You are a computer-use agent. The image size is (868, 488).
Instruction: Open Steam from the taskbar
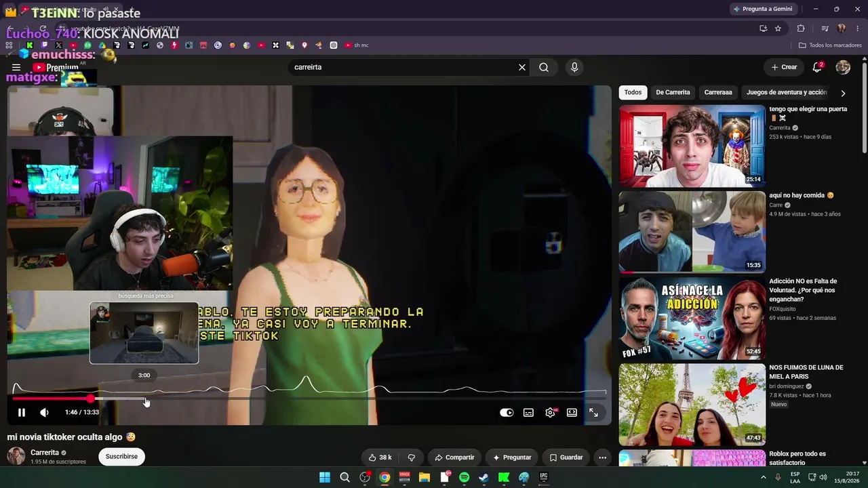pyautogui.click(x=484, y=477)
